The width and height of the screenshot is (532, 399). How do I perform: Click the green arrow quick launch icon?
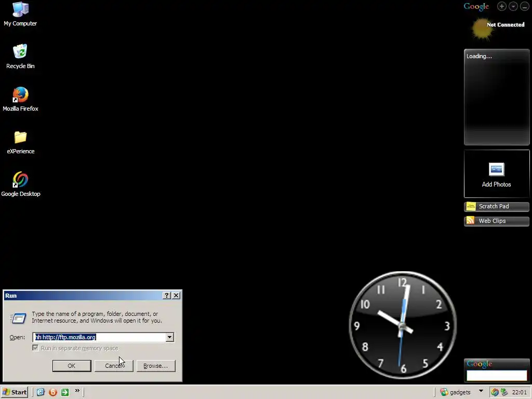[65, 392]
